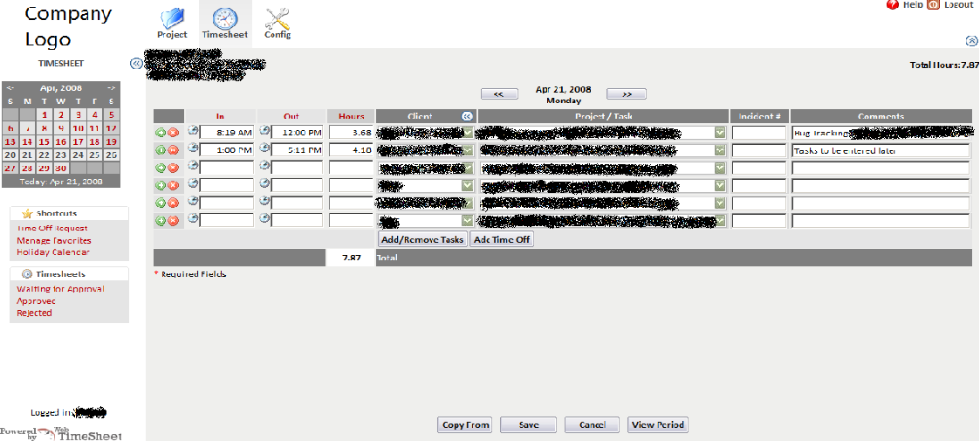This screenshot has height=441, width=980.
Task: Click In field showing 8:19 AM
Action: click(226, 133)
